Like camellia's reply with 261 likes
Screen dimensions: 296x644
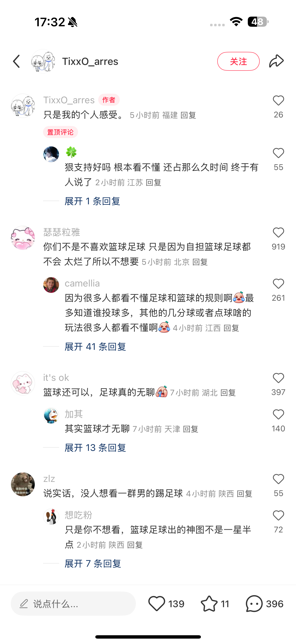click(x=278, y=284)
